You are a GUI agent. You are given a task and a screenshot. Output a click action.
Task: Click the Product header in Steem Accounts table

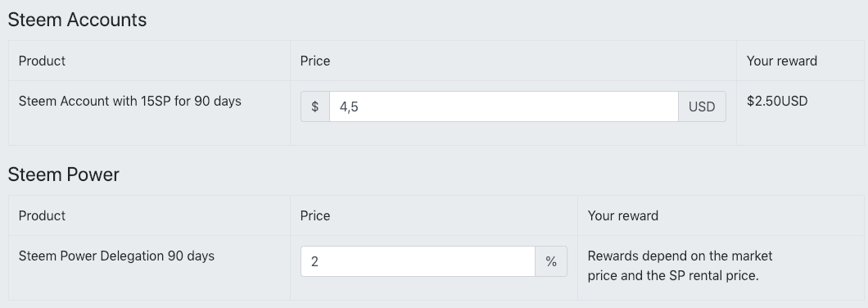tap(42, 61)
